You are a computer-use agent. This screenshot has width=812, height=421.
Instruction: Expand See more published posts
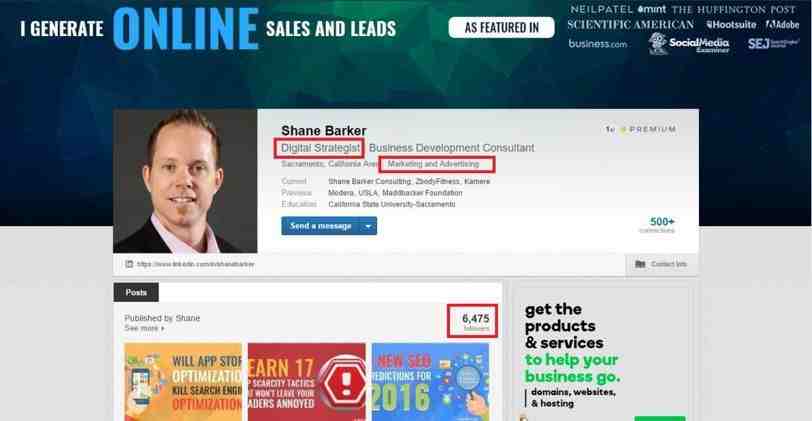pyautogui.click(x=144, y=328)
